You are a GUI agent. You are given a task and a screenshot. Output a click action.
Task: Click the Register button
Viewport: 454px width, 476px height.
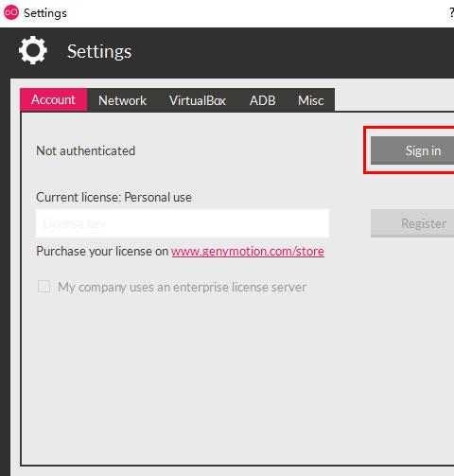412,223
